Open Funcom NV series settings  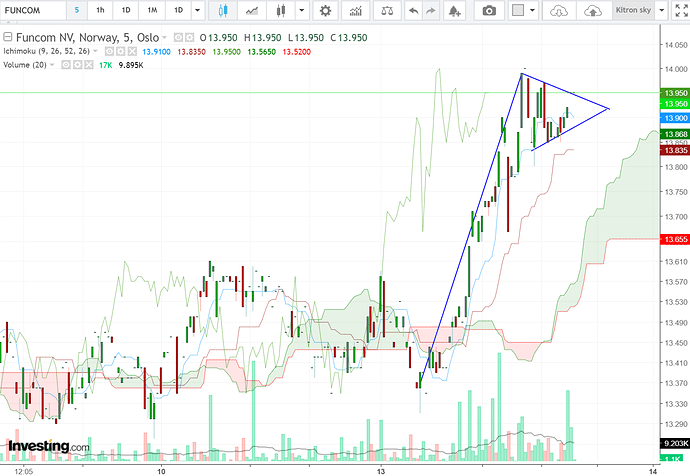point(189,38)
